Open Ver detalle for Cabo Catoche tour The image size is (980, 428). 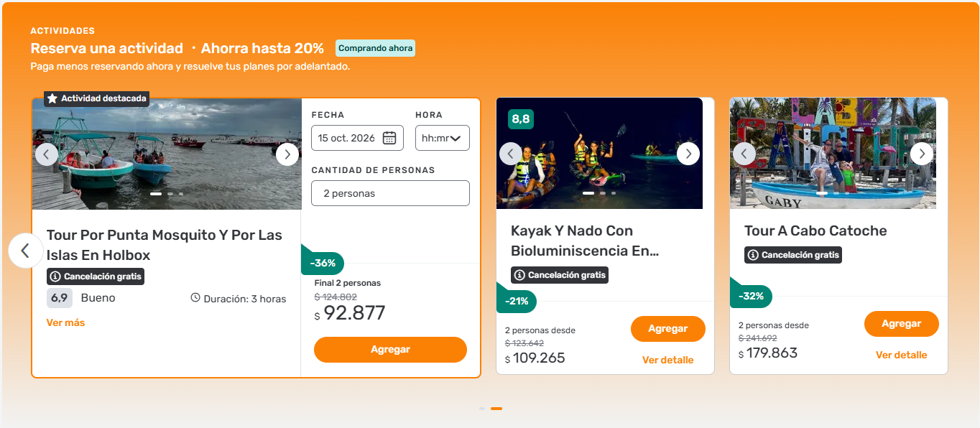pos(901,355)
